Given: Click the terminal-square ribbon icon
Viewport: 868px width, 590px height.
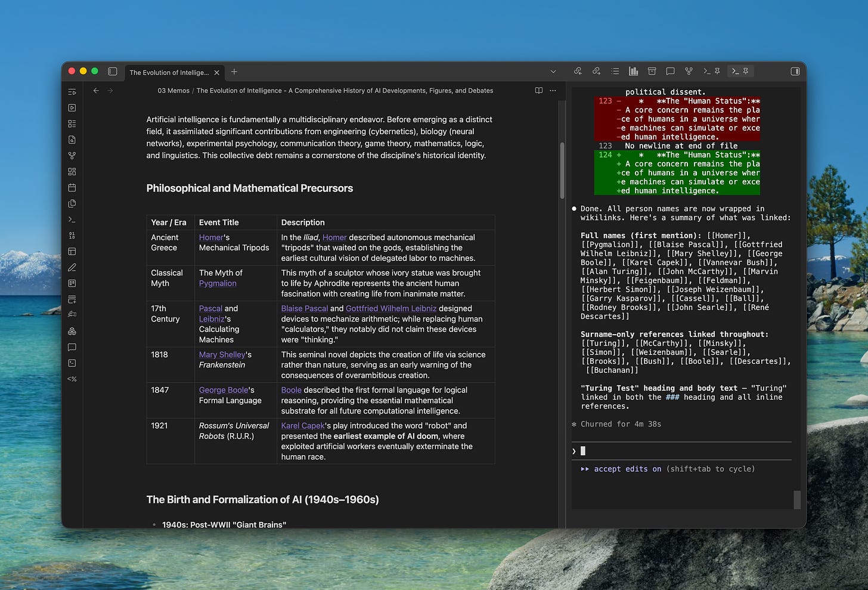Looking at the screenshot, I should point(72,363).
